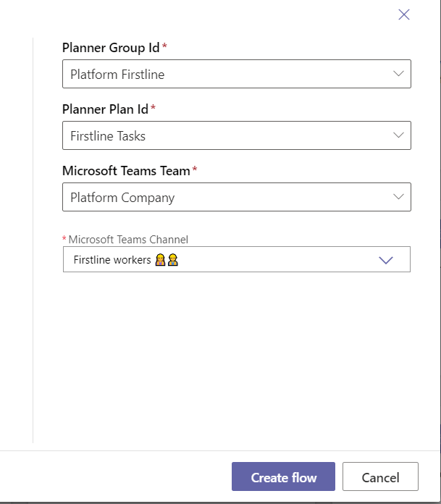441x504 pixels.
Task: Open the Planner Group Id dropdown
Action: pyautogui.click(x=236, y=74)
